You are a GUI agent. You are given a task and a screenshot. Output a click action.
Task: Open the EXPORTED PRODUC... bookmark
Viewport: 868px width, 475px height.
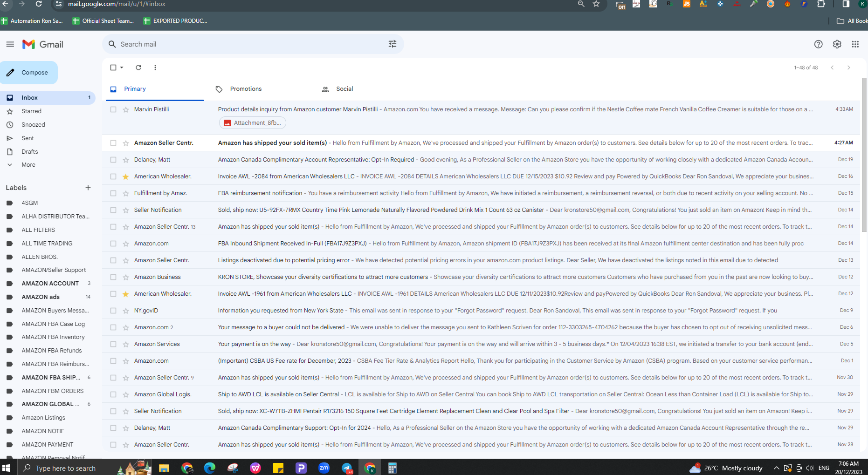pyautogui.click(x=175, y=21)
